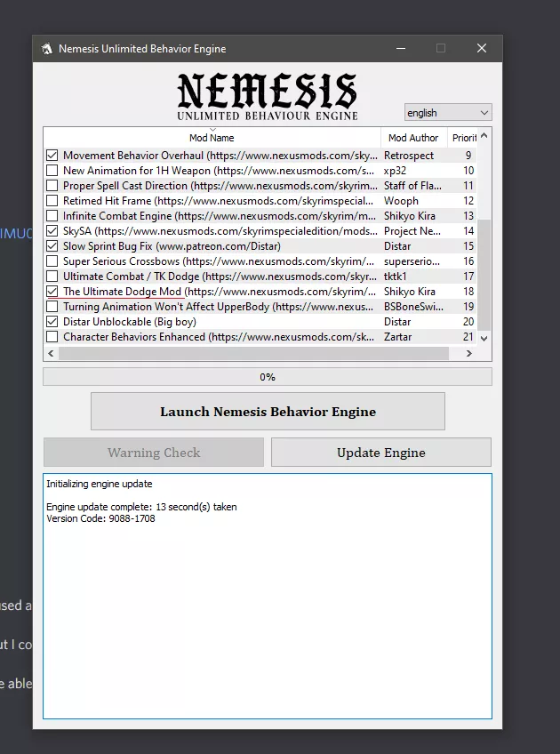Viewport: 560px width, 754px height.
Task: Click the vertical scrollbar thumb of mod list
Action: pyautogui.click(x=484, y=276)
